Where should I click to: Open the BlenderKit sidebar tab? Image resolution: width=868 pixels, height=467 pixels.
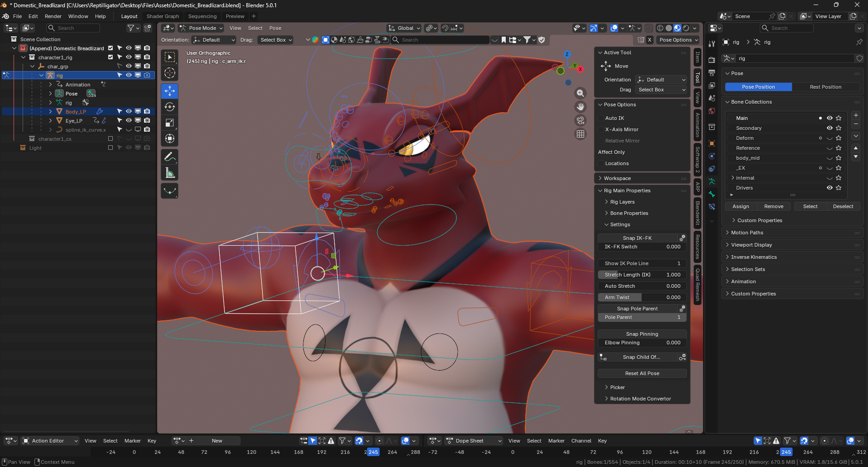(x=698, y=213)
